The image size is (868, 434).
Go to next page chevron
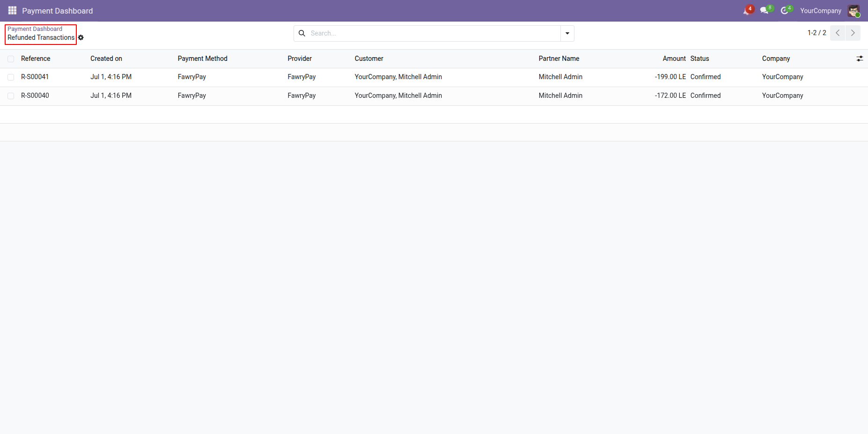853,33
